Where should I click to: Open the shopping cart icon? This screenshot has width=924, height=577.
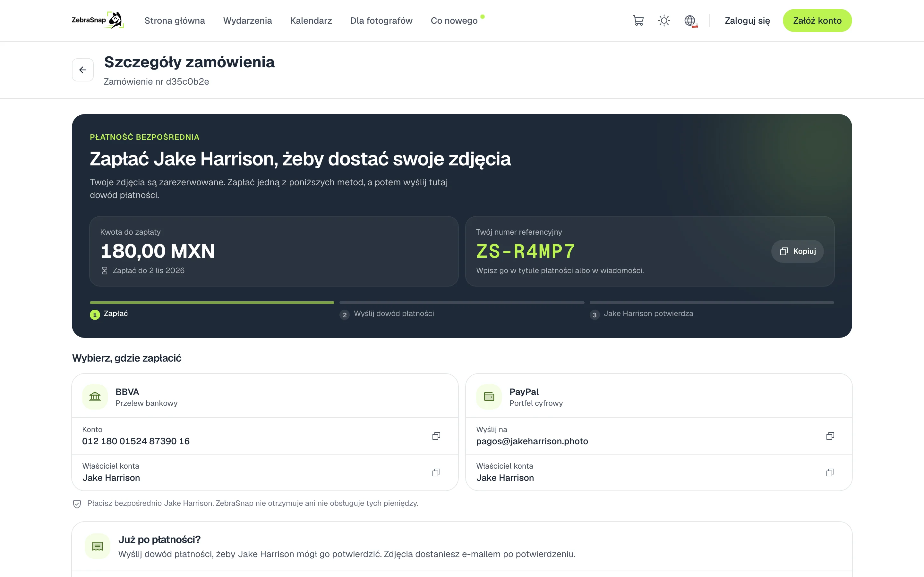pos(638,21)
